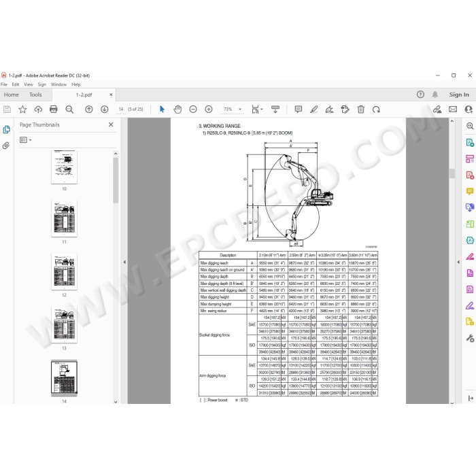Viewport: 476px width, 476px height.
Task: Switch to the Home tab
Action: click(12, 95)
